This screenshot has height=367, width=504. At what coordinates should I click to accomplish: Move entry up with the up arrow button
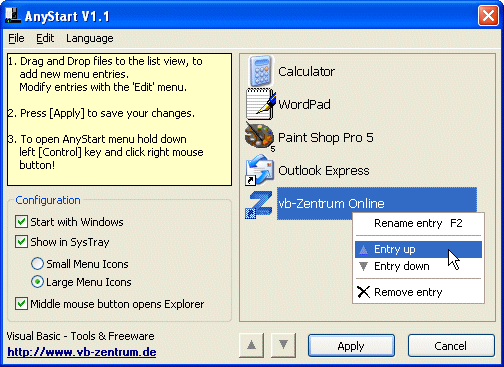[x=251, y=345]
